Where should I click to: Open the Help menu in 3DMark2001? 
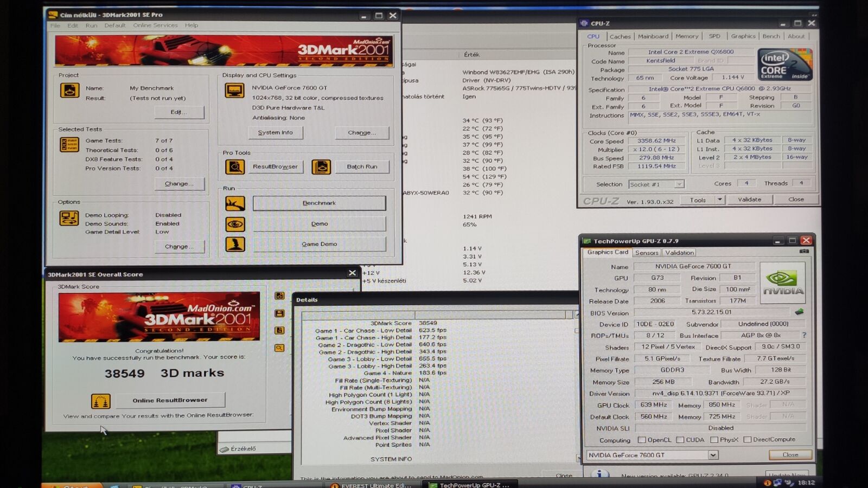192,25
